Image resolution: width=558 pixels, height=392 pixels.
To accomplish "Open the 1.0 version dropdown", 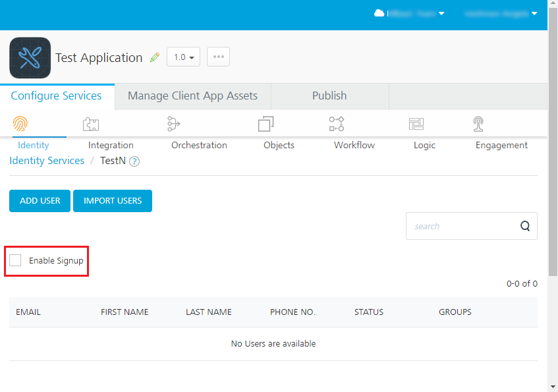I will click(183, 57).
